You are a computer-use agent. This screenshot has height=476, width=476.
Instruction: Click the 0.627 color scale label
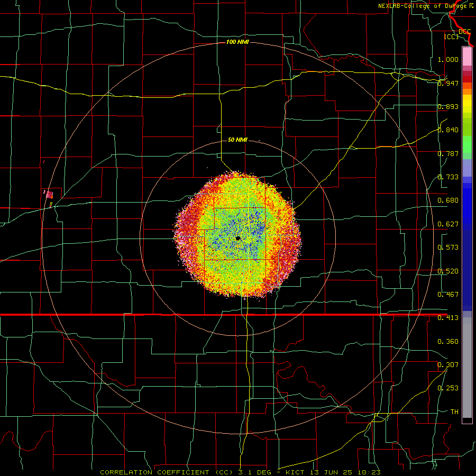(448, 224)
